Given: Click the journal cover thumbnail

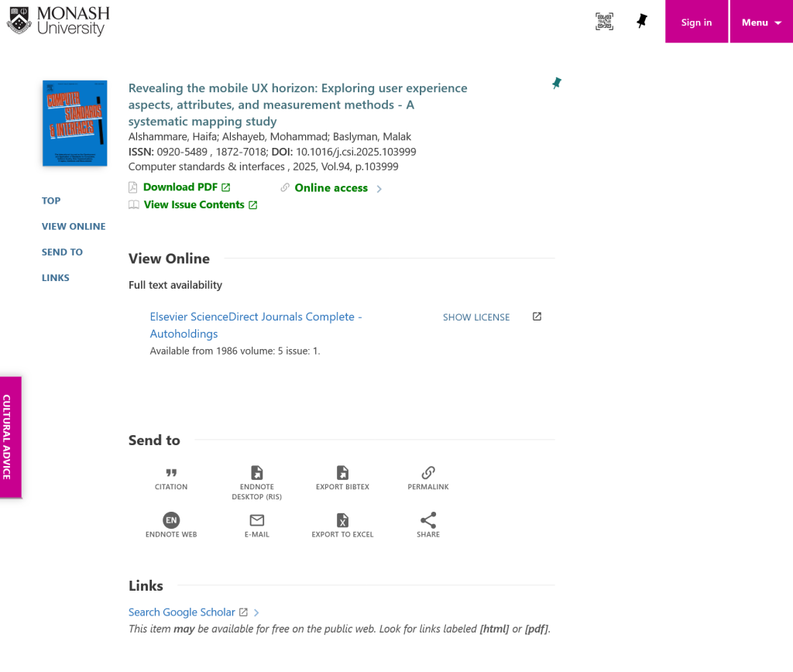Looking at the screenshot, I should pyautogui.click(x=74, y=122).
